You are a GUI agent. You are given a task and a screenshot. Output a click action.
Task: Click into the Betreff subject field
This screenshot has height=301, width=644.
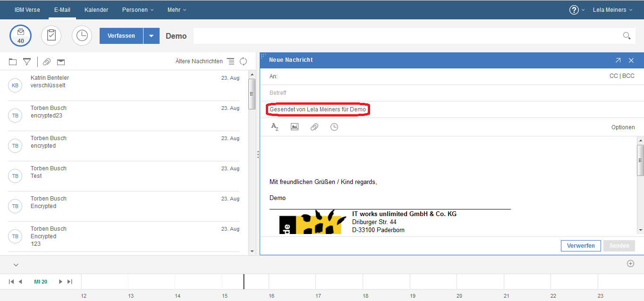coord(452,93)
